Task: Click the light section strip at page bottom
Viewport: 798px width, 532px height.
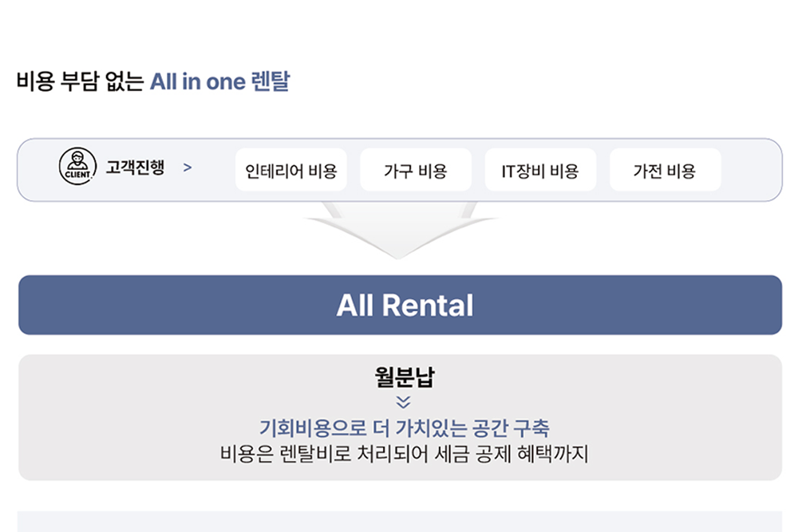Action: click(400, 522)
